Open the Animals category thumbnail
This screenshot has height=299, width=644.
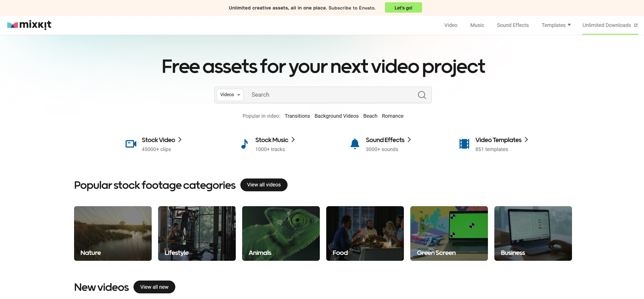click(281, 233)
